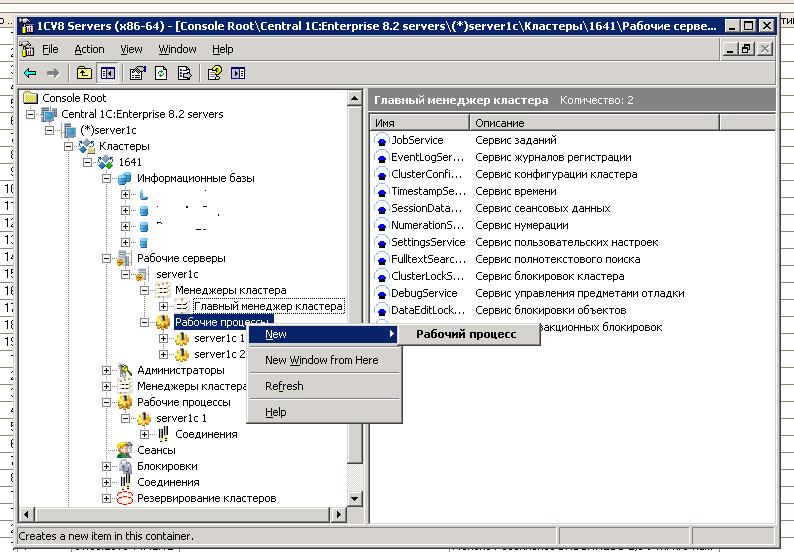Choose Help in the context menu
794x552 pixels.
[323, 412]
